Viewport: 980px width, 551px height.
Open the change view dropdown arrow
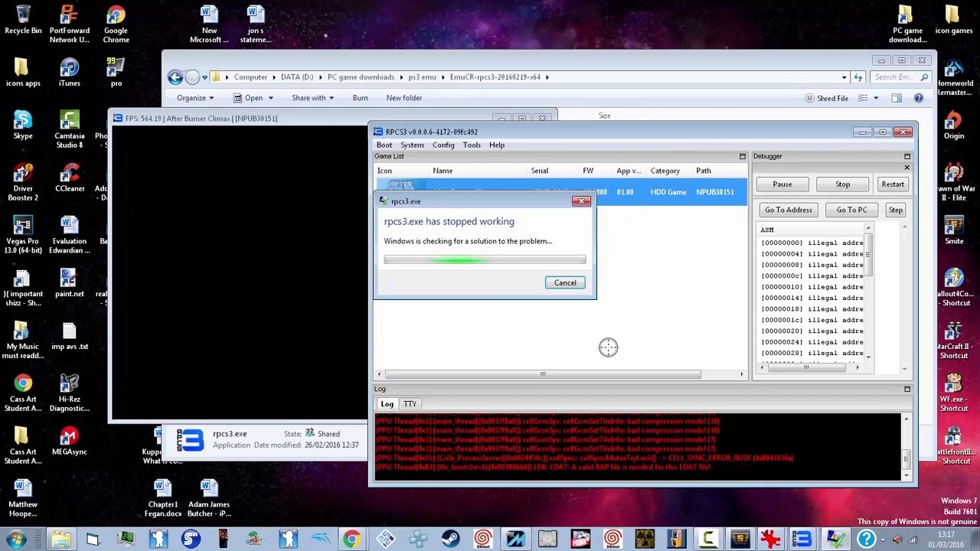876,98
